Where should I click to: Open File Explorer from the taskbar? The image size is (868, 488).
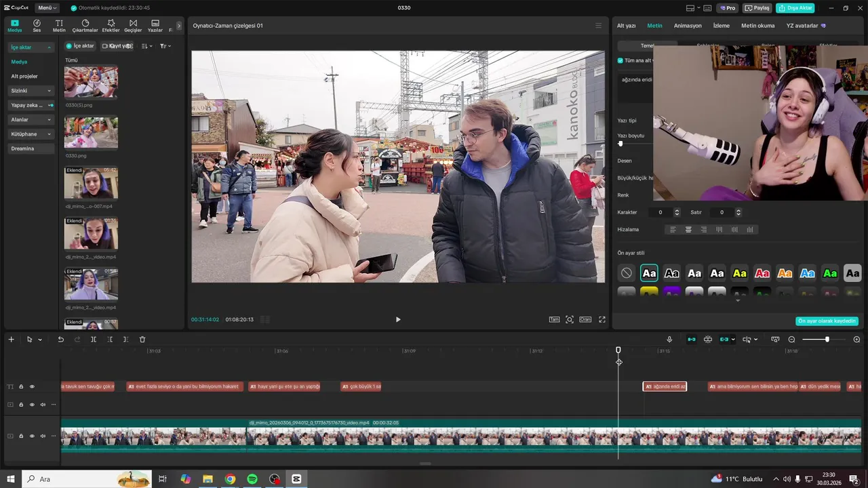click(208, 479)
